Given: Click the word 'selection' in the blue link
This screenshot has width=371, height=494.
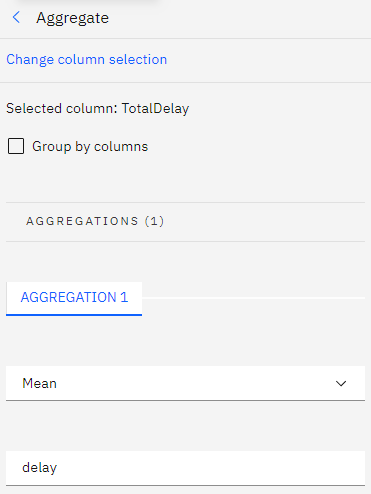Looking at the screenshot, I should (x=138, y=60).
